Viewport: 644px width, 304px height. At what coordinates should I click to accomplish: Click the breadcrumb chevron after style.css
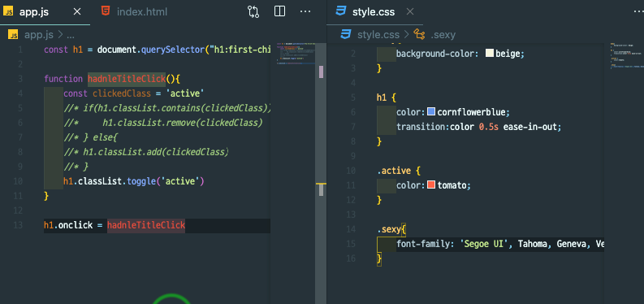click(x=407, y=35)
